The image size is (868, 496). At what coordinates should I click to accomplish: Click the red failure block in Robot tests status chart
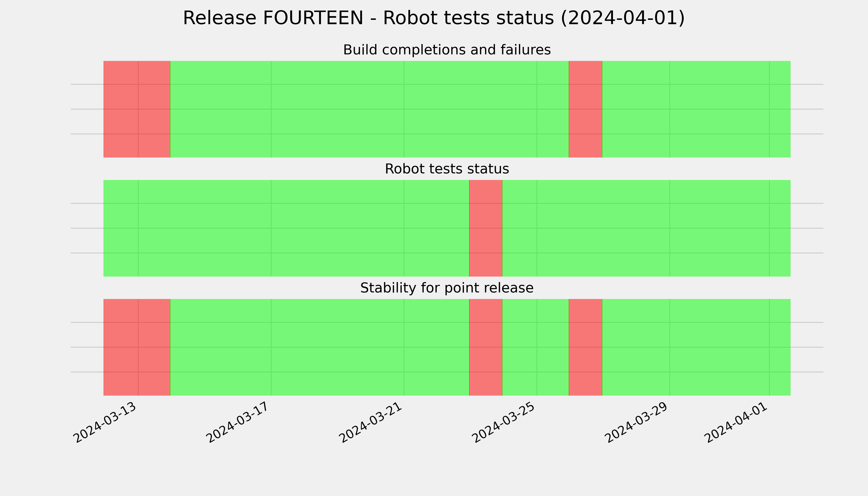click(486, 228)
